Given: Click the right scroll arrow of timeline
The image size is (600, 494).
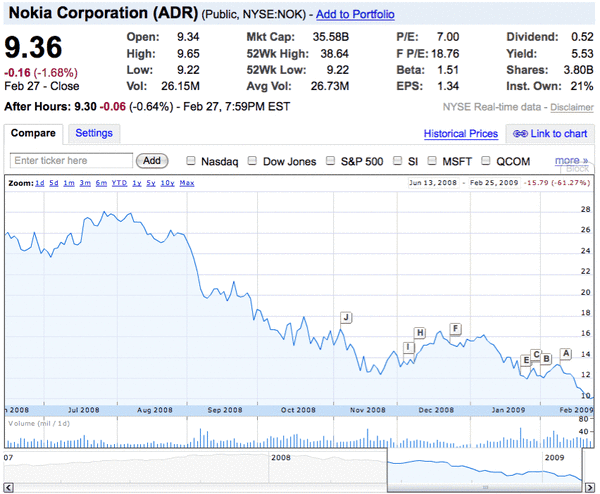Looking at the screenshot, I should pyautogui.click(x=590, y=487).
